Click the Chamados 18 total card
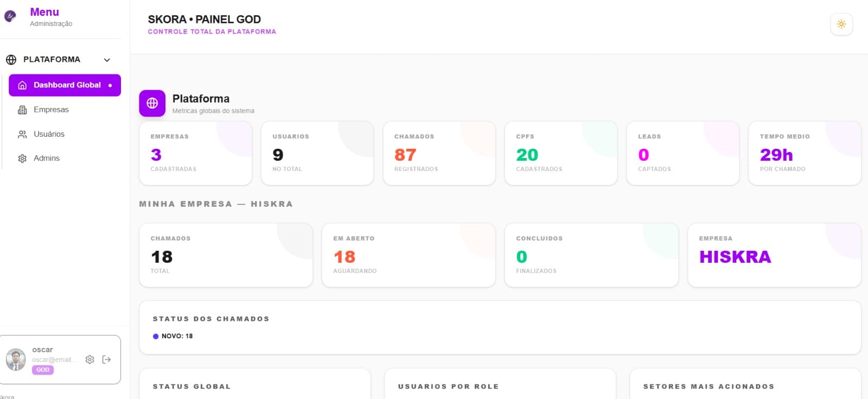Screen dimensions: 868x399 tap(226, 255)
